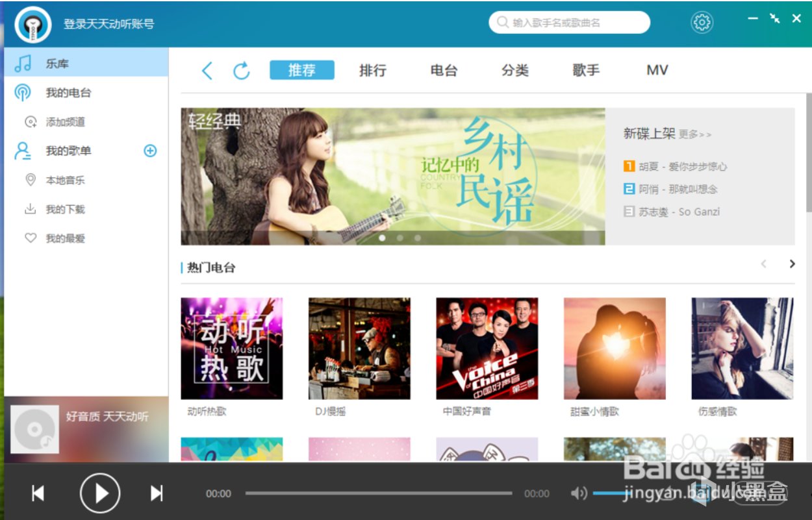Screen dimensions: 812x520
Task: Click the TTPOD avatar logo
Action: click(x=33, y=24)
